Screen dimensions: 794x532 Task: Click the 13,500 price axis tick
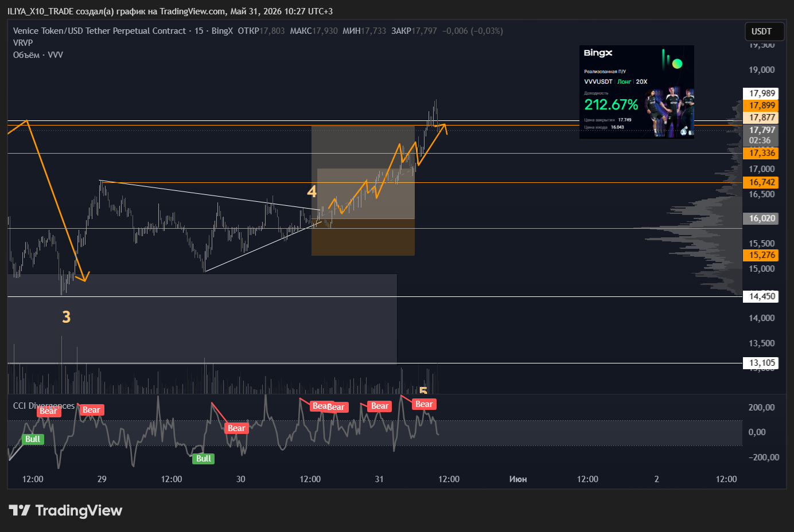(761, 343)
